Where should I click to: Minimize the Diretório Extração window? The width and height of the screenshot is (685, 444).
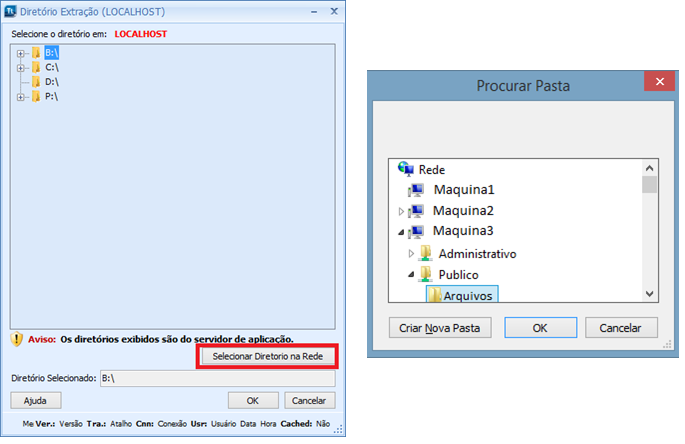coord(314,12)
